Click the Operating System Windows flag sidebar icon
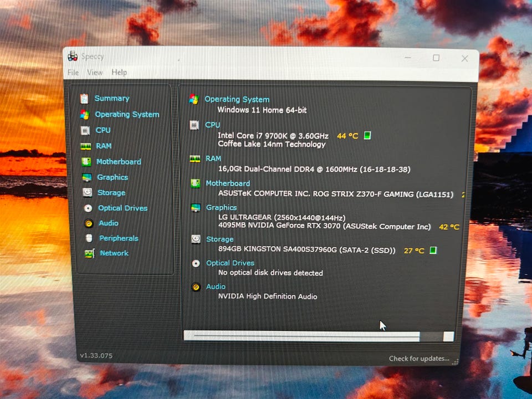The image size is (532, 399). pyautogui.click(x=85, y=115)
